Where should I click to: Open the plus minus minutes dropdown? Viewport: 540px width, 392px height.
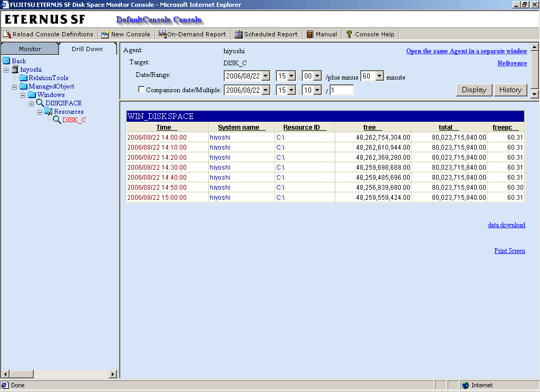pyautogui.click(x=379, y=76)
